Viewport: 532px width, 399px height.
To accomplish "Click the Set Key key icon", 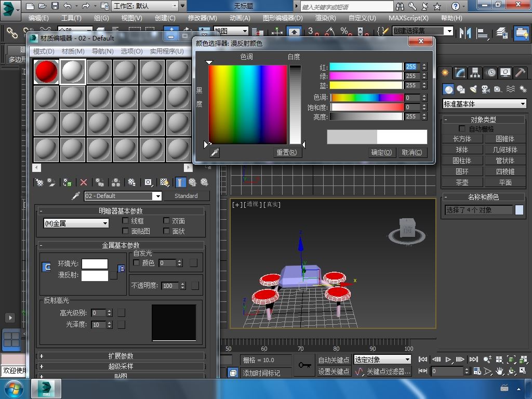I will (x=304, y=365).
